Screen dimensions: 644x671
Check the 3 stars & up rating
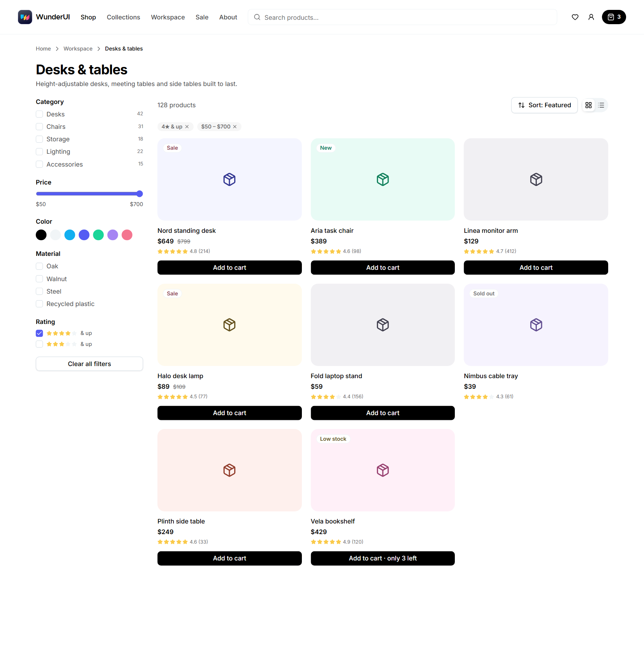tap(40, 344)
